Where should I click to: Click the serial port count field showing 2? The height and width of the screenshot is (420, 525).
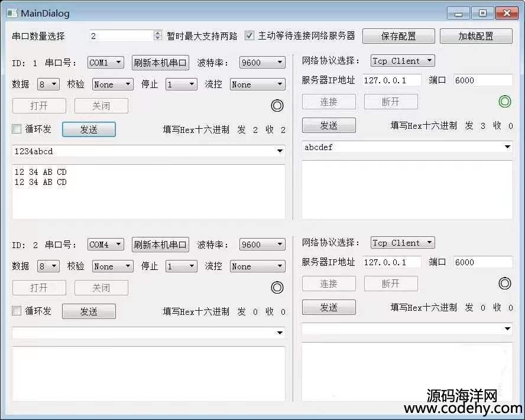click(121, 36)
